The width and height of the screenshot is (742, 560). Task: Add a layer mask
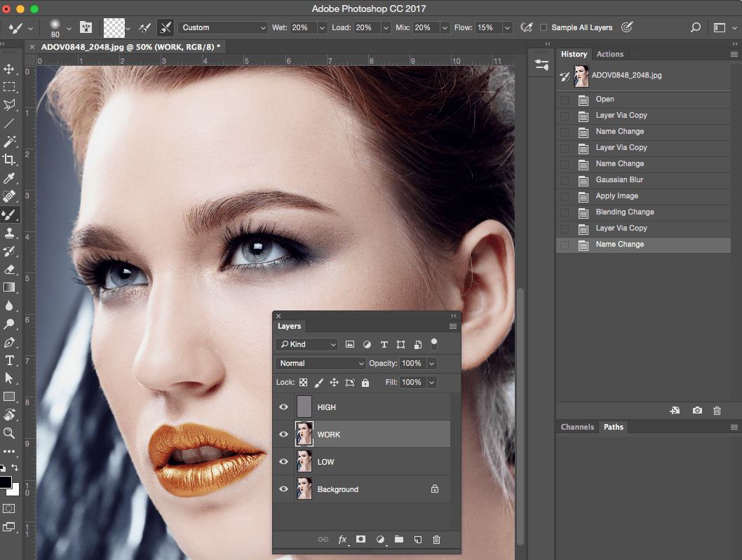pyautogui.click(x=361, y=539)
